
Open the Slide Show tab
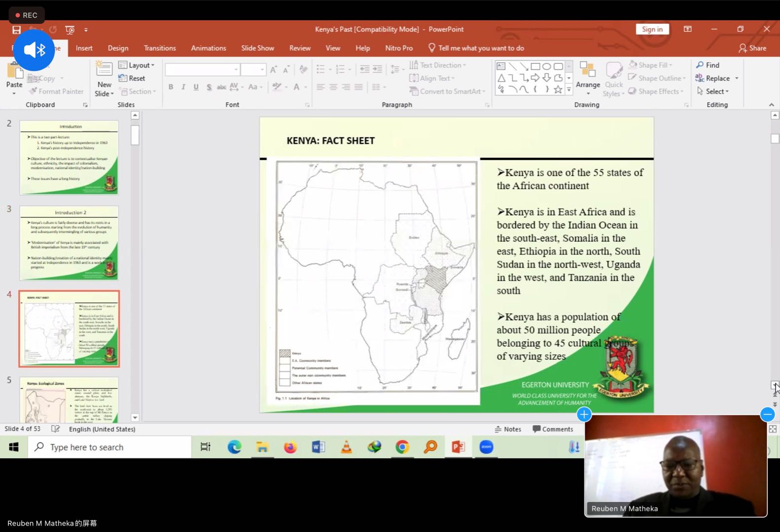pos(257,48)
